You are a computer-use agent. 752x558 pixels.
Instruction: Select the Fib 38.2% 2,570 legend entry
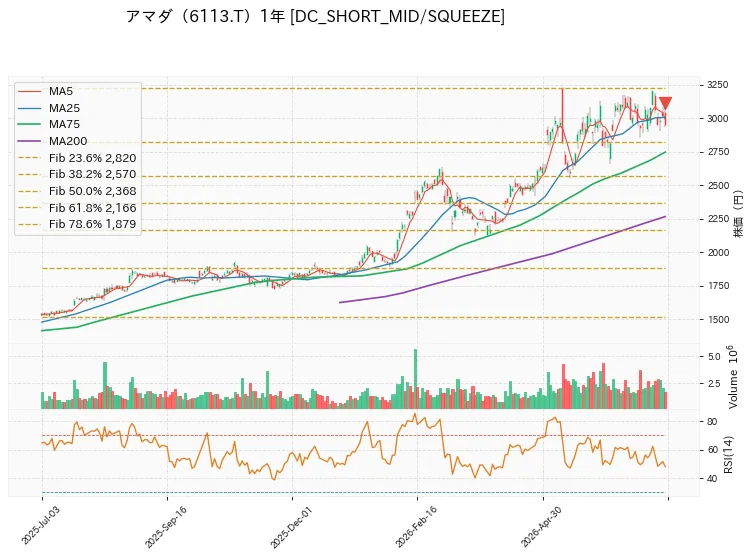point(77,174)
